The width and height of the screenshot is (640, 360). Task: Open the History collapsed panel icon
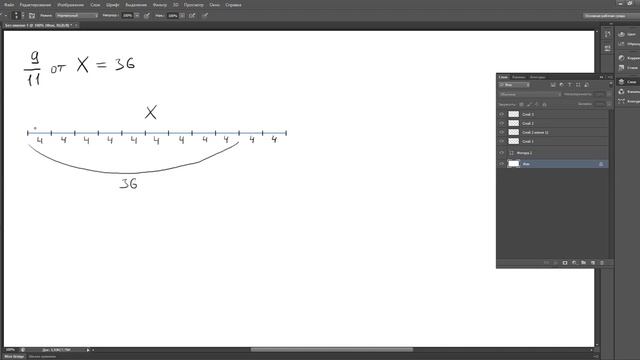pos(607,35)
